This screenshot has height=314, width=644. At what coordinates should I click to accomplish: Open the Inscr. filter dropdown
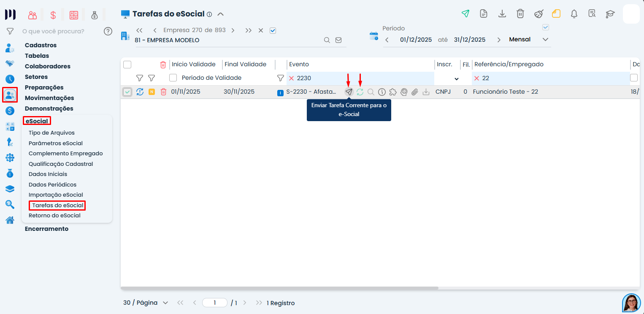tap(456, 78)
